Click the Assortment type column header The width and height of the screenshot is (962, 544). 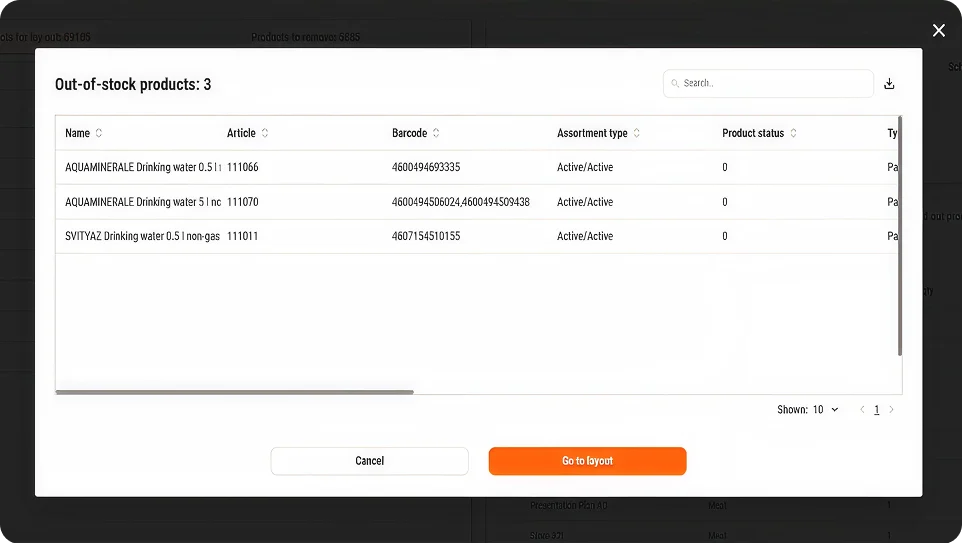[592, 133]
